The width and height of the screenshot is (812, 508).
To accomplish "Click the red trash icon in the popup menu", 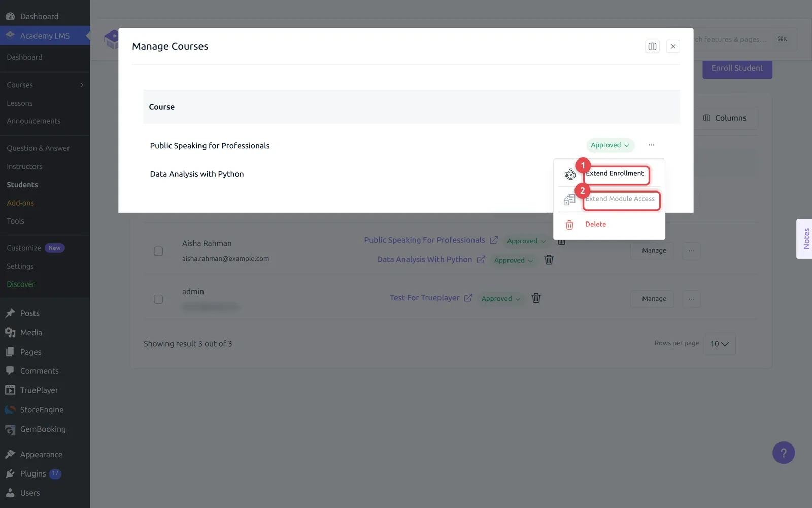I will 569,225.
